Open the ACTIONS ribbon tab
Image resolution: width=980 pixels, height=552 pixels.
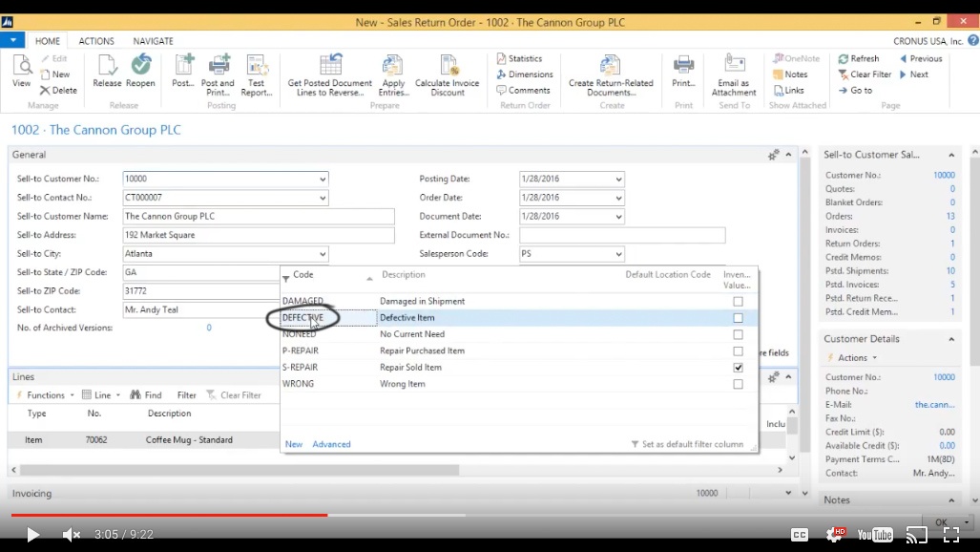click(x=96, y=41)
